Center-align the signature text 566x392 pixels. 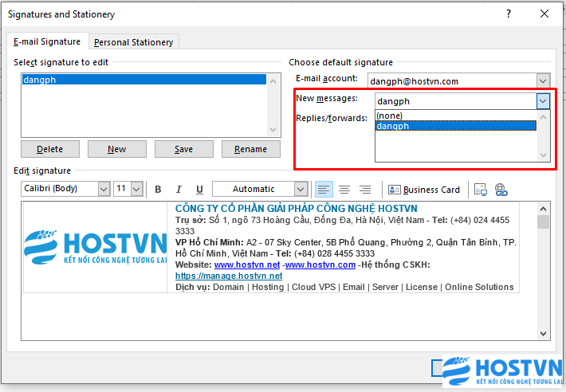click(344, 190)
